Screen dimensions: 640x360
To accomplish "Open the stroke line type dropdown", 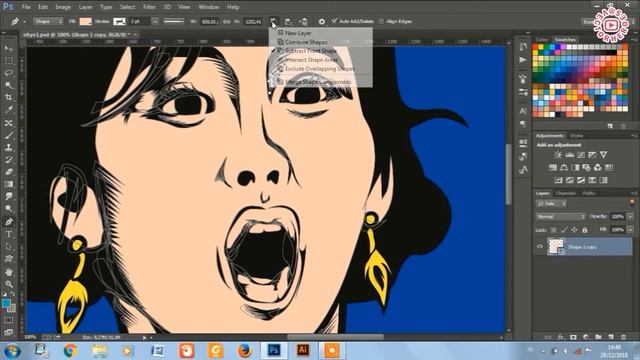I will click(x=174, y=21).
